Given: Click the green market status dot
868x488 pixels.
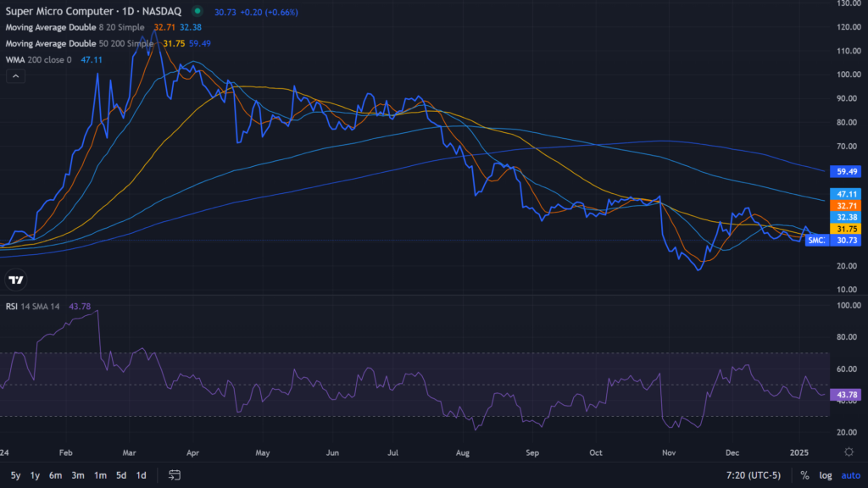Looking at the screenshot, I should point(198,12).
